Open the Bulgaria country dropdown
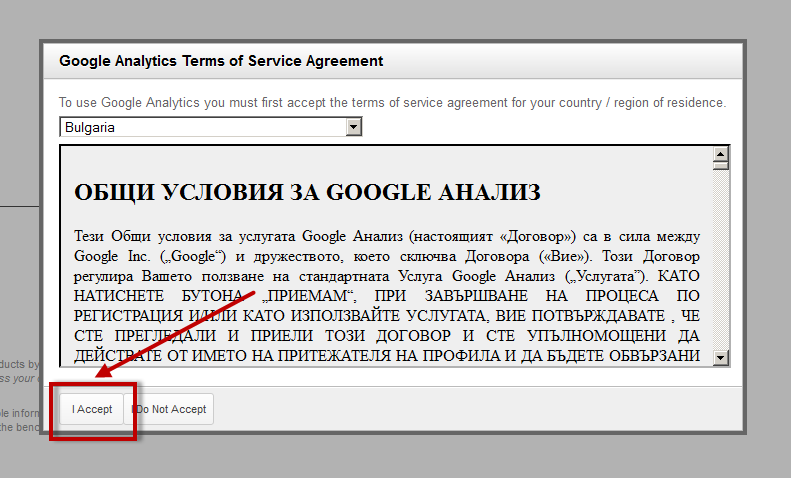Screen dimensions: 791x478 201,127
